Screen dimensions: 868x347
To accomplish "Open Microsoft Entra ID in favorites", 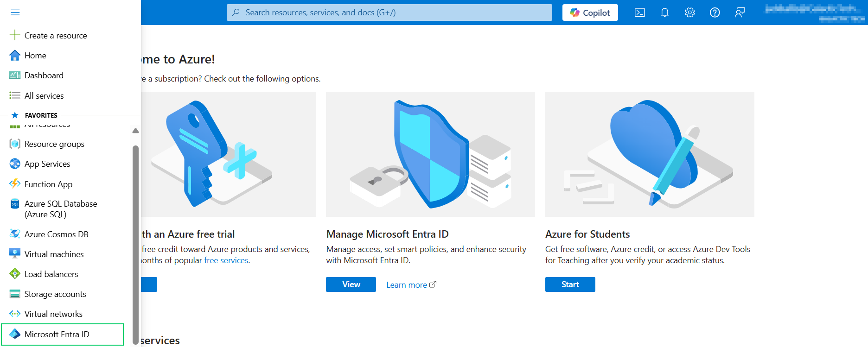I will click(57, 334).
